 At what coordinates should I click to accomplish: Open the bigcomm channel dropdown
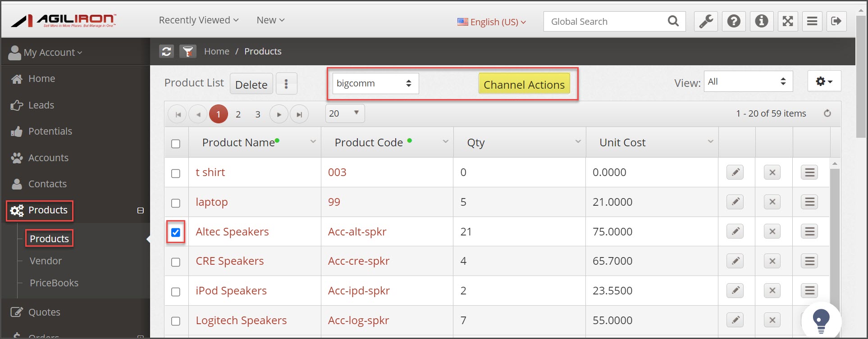(x=375, y=83)
